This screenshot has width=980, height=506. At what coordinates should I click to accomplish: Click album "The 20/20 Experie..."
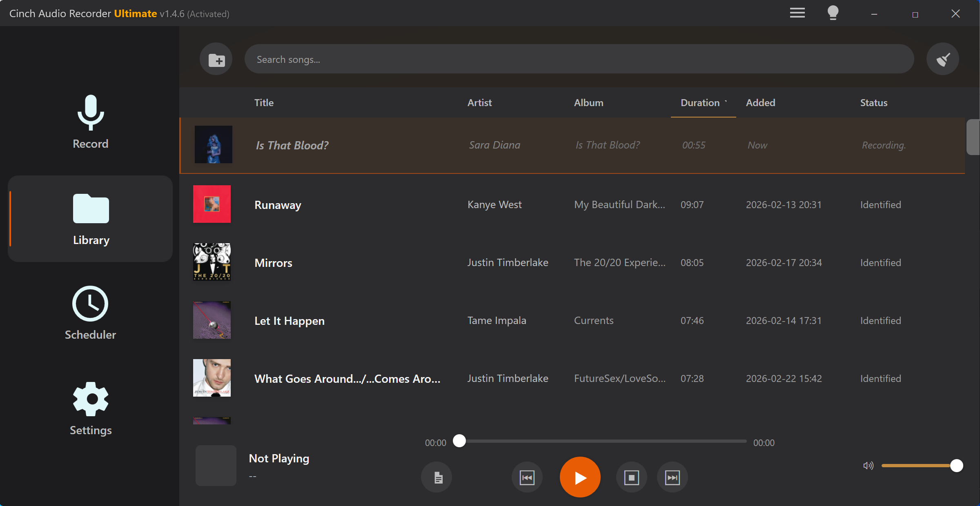click(x=619, y=262)
